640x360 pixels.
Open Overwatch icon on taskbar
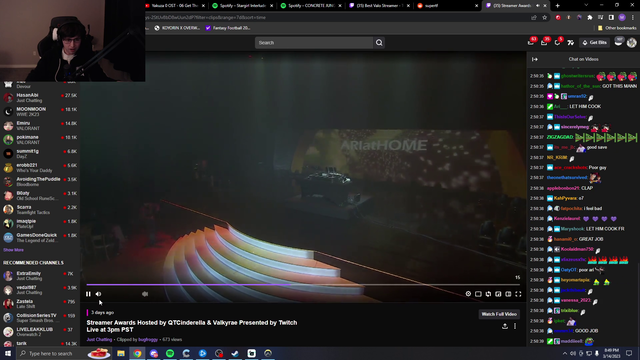[x=268, y=353]
